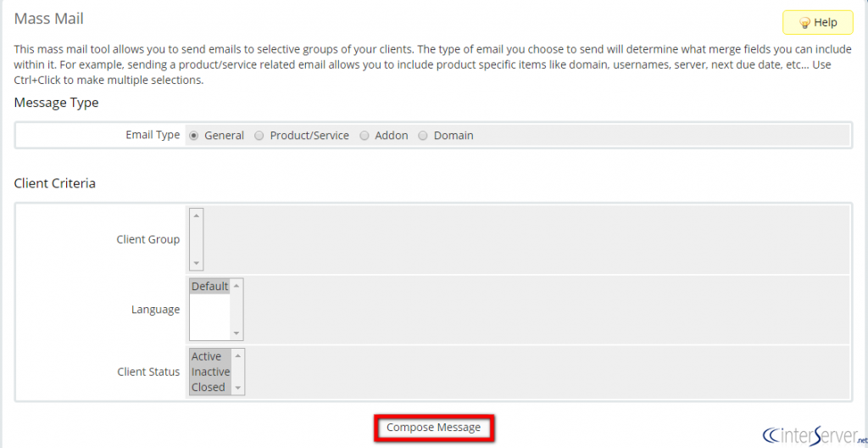Click the Client Group list up arrow

(197, 216)
